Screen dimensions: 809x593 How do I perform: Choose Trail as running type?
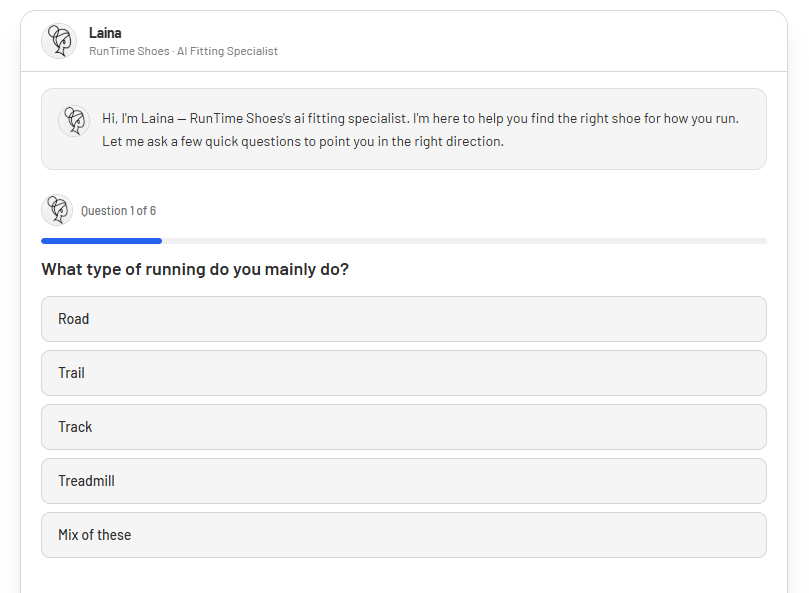tap(403, 373)
